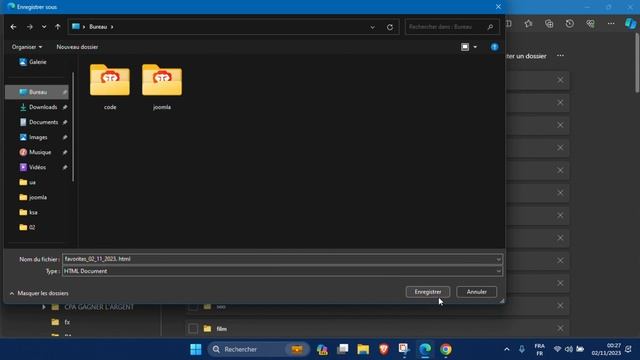640x360 pixels.
Task: Open the Copilot sidebar icon in Edge
Action: point(630,24)
